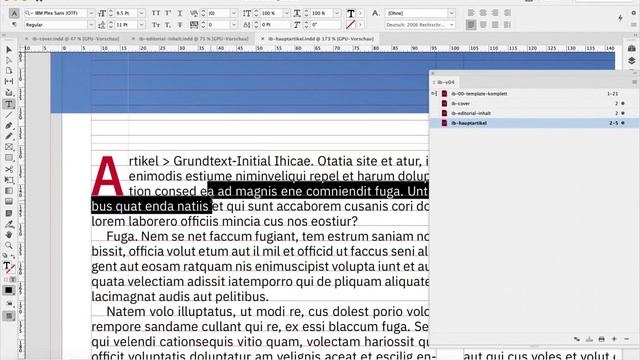Select the Selection tool arrow
This screenshot has height=360, width=640.
pos(9,49)
